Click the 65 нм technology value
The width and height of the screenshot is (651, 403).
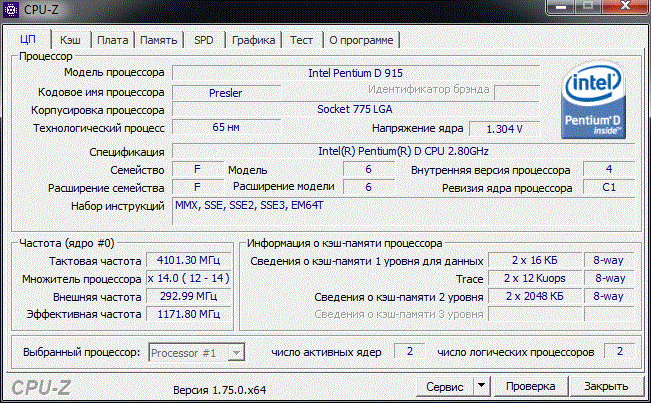pyautogui.click(x=226, y=127)
